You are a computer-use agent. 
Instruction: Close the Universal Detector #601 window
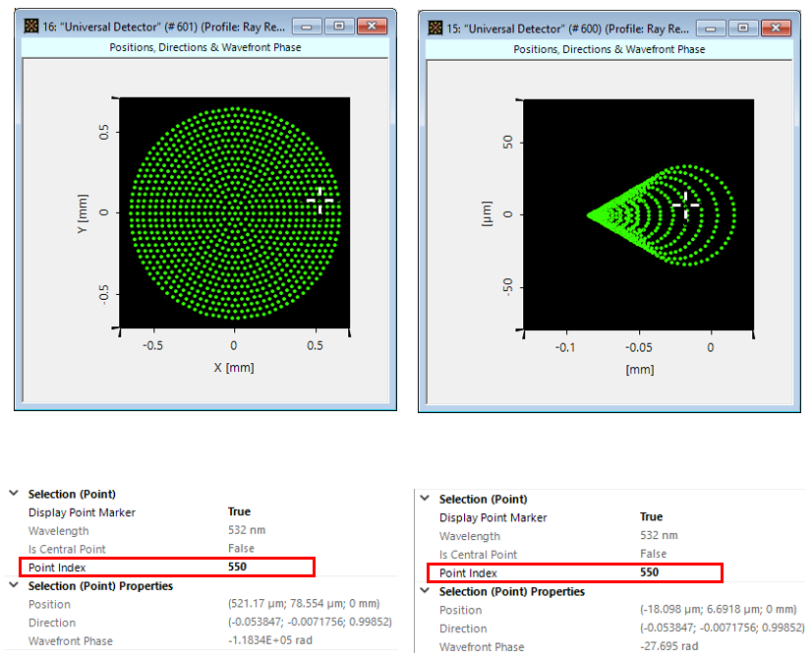pyautogui.click(x=371, y=27)
